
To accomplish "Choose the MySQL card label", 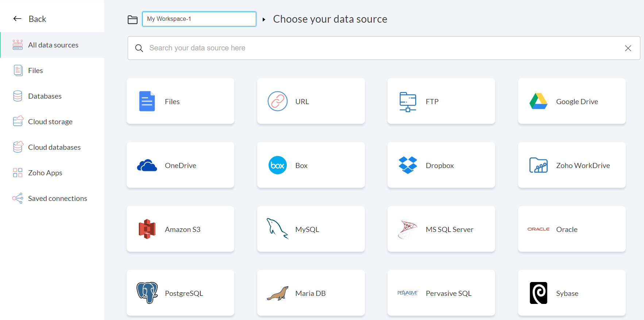I will tap(307, 229).
